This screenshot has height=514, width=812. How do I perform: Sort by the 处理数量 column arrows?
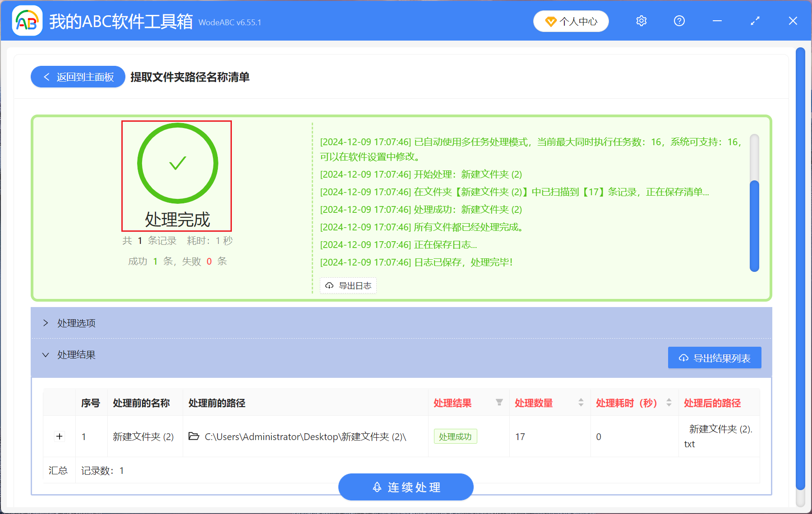(x=581, y=403)
